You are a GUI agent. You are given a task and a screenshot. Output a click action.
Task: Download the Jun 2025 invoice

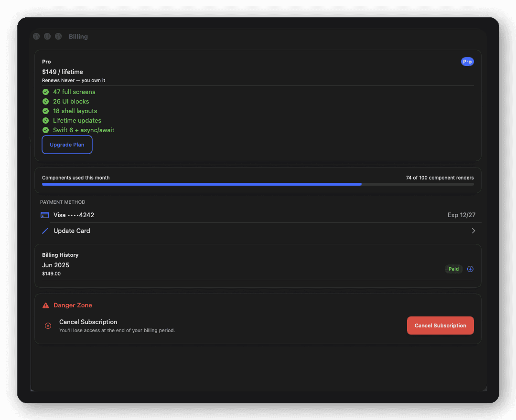(x=470, y=269)
